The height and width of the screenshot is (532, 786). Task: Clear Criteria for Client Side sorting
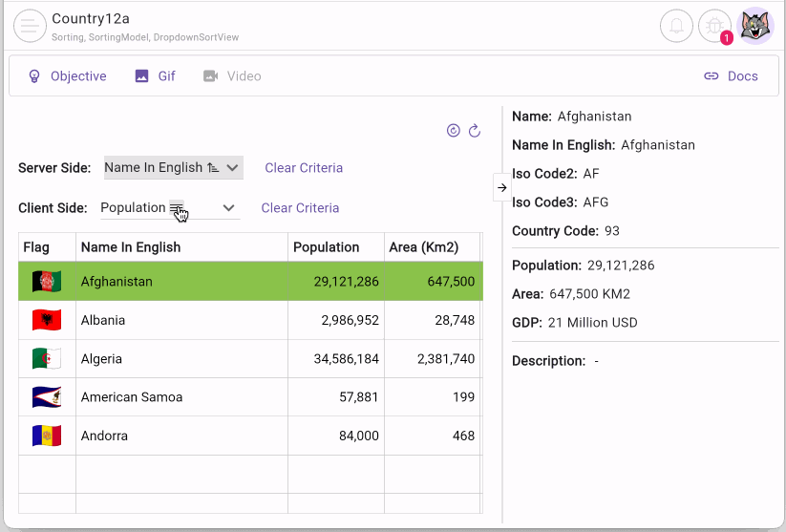pos(300,208)
